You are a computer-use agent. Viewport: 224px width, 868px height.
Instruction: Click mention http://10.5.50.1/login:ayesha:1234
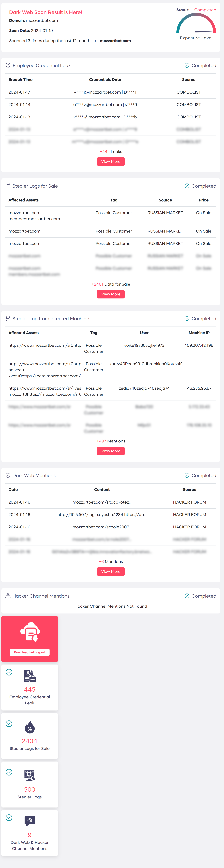coord(102,515)
